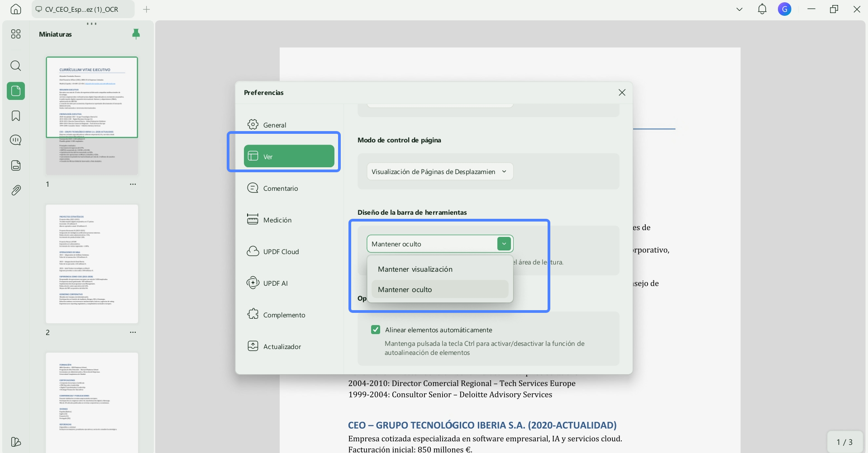Viewport: 868px width, 453px height.
Task: Select page 2 thumbnail
Action: click(x=92, y=264)
